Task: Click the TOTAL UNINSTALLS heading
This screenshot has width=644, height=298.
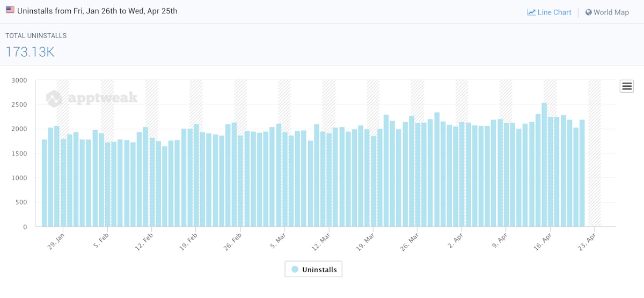Action: point(36,36)
